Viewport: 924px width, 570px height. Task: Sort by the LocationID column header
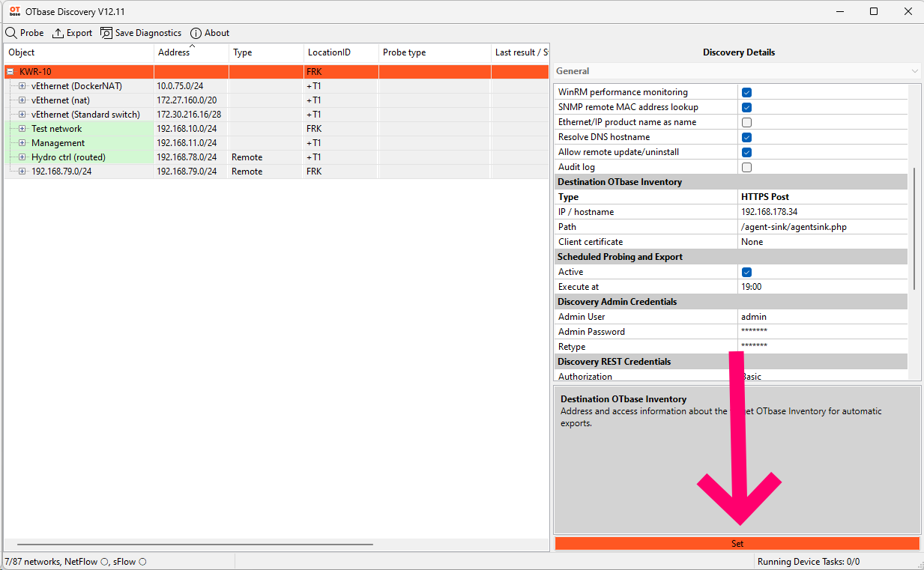click(x=342, y=52)
